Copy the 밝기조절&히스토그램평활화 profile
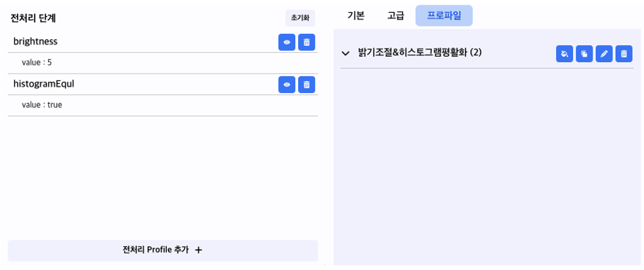 coord(584,54)
